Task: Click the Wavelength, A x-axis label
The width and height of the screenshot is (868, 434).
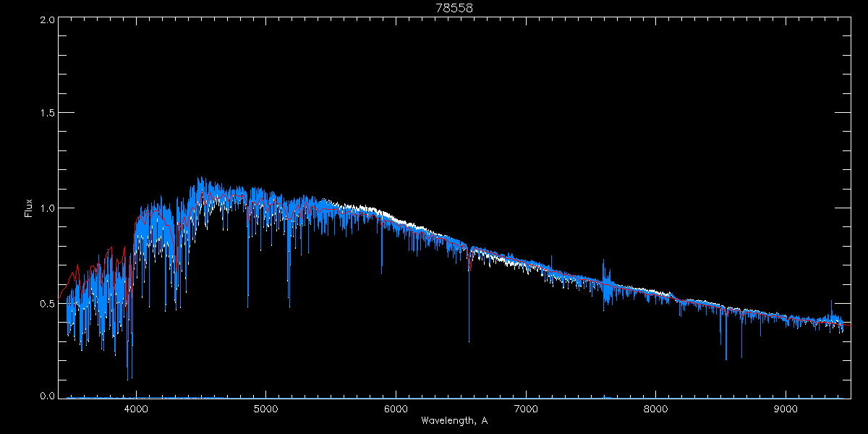Action: pyautogui.click(x=454, y=421)
